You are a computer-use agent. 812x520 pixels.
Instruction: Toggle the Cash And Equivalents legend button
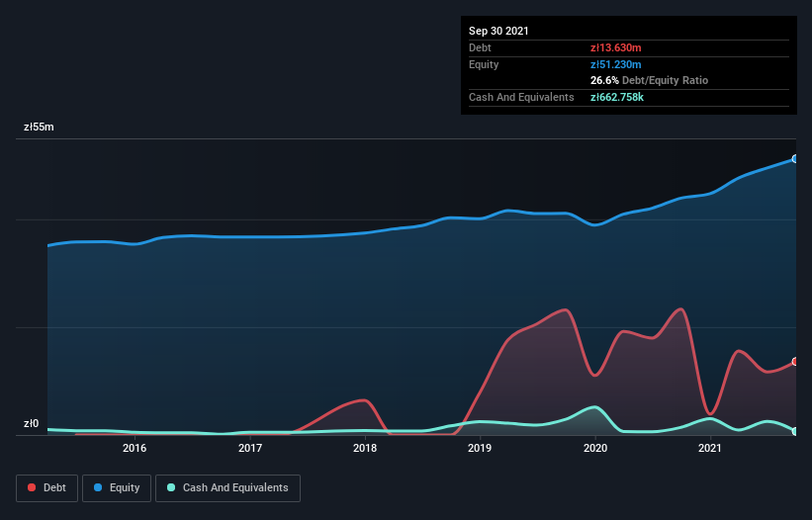coord(227,488)
